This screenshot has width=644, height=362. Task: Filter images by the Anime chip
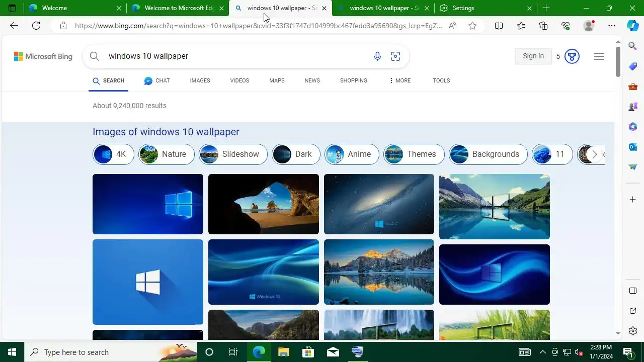click(352, 154)
